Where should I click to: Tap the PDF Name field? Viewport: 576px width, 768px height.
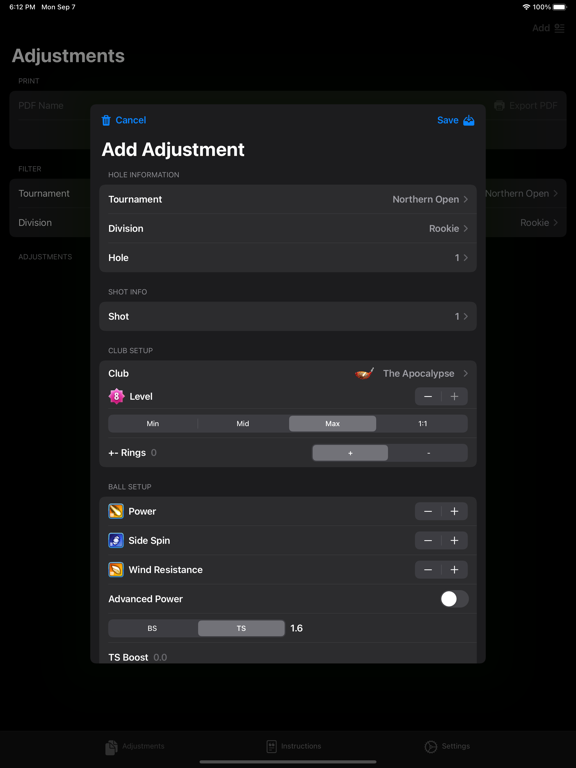[41, 106]
